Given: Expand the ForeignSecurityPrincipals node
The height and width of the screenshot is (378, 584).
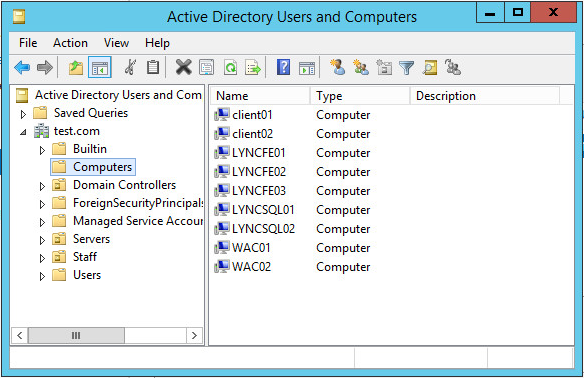Looking at the screenshot, I should [42, 204].
